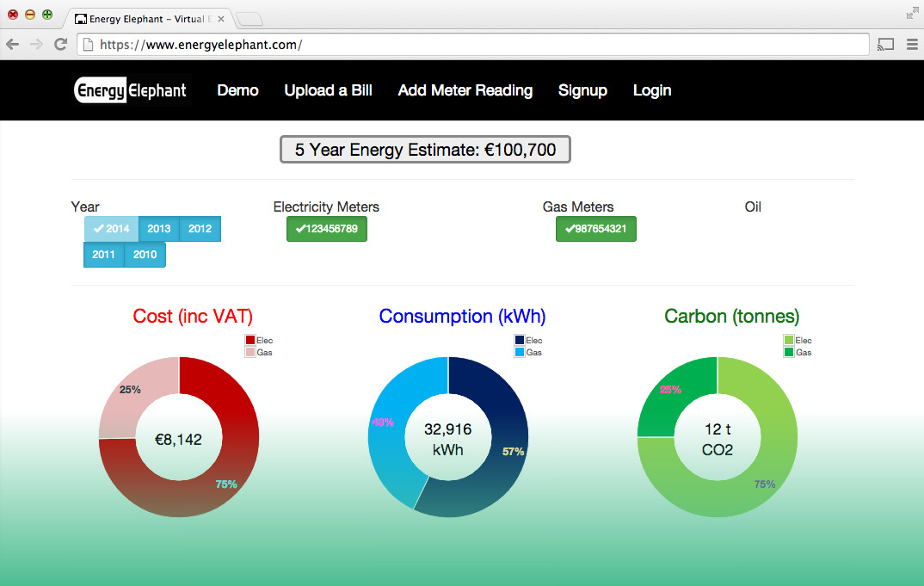This screenshot has height=586, width=924.
Task: Click the cast screen icon
Action: 885,45
